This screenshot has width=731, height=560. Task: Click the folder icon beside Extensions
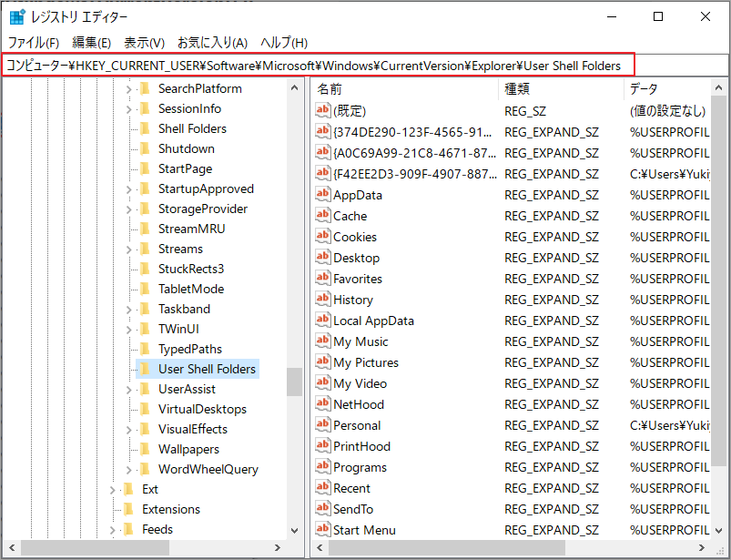click(129, 510)
